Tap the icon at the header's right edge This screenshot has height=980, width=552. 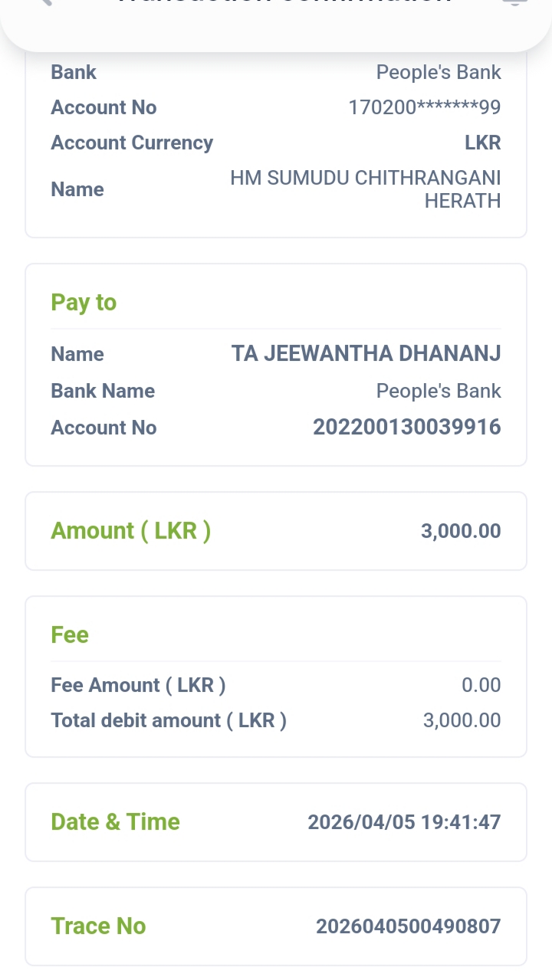click(x=512, y=2)
